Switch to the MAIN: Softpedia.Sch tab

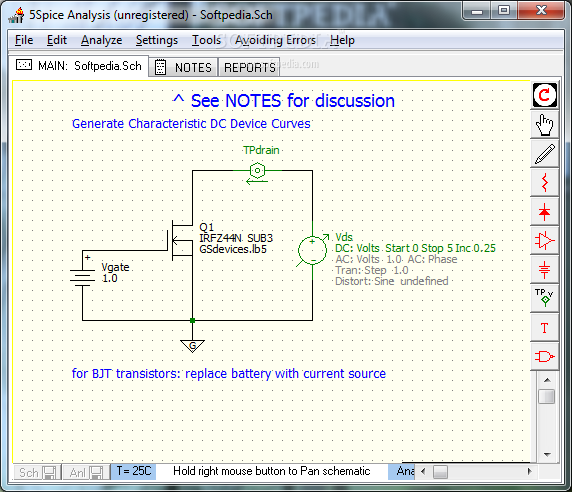tap(78, 66)
